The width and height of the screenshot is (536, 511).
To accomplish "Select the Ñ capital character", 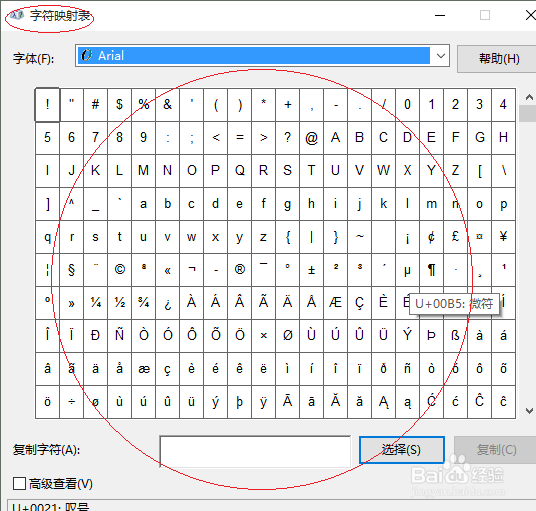I will 119,336.
